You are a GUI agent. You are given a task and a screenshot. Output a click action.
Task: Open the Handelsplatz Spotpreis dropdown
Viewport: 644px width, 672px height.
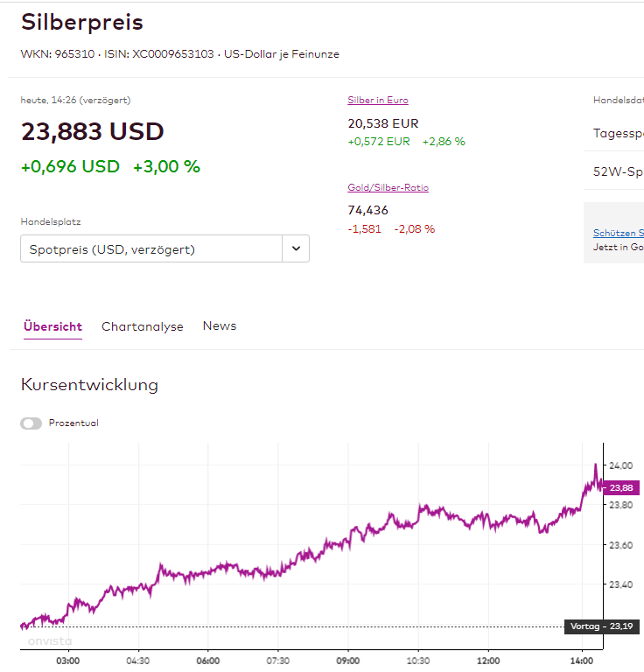click(x=151, y=249)
